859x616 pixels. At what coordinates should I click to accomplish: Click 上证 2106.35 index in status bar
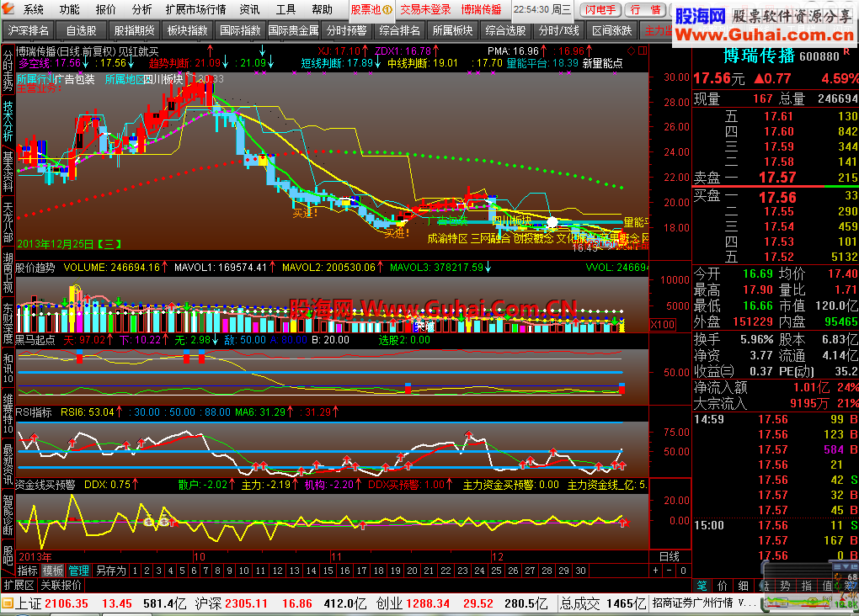[51, 603]
